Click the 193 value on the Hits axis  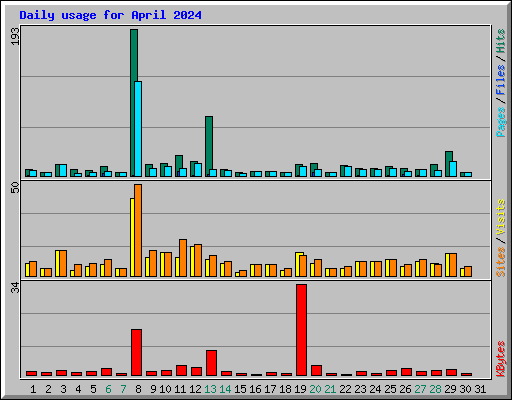click(x=15, y=36)
